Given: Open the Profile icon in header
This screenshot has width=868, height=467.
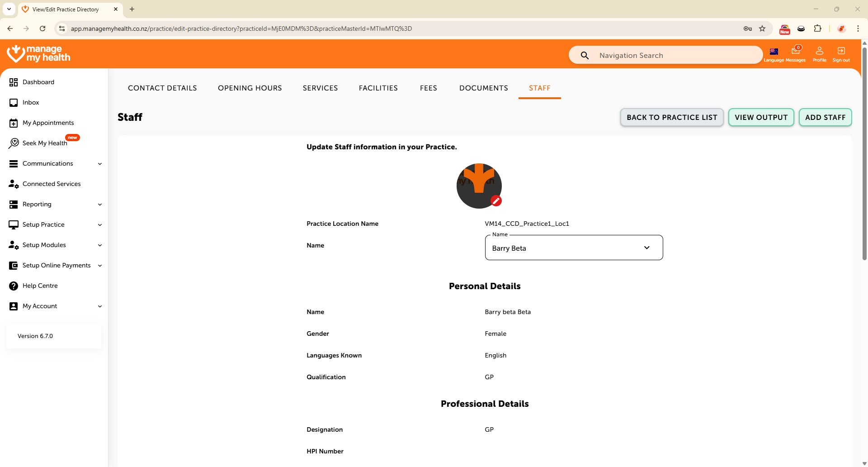Looking at the screenshot, I should [x=819, y=51].
